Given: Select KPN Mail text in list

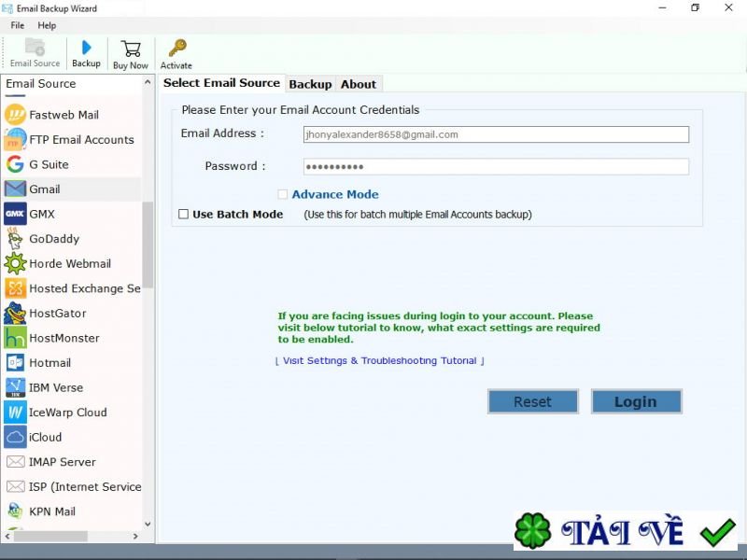Looking at the screenshot, I should (52, 511).
